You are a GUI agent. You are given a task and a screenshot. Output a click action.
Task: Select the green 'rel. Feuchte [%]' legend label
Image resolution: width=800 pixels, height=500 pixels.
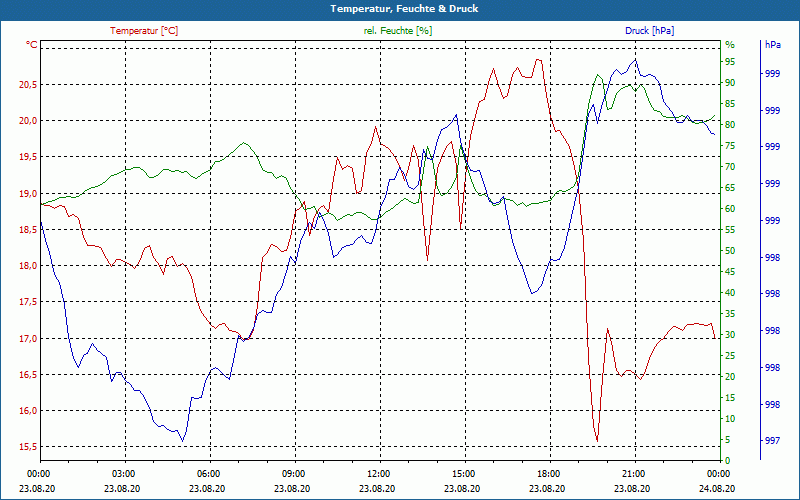(398, 31)
